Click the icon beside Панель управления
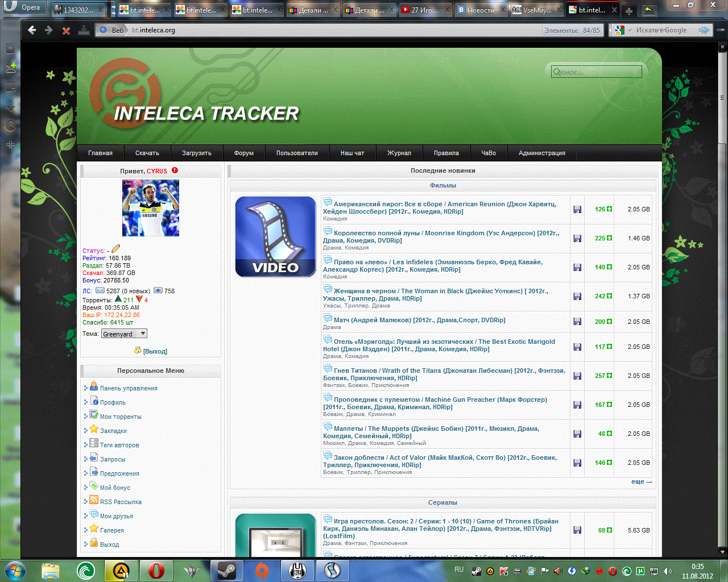 tap(94, 386)
